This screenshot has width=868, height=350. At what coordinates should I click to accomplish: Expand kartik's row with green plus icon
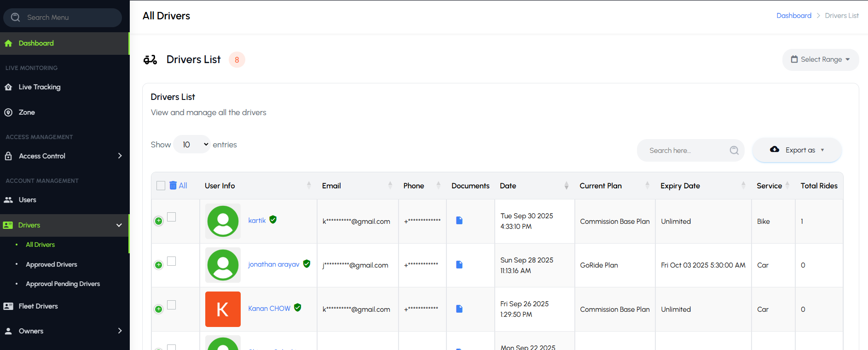pyautogui.click(x=159, y=221)
